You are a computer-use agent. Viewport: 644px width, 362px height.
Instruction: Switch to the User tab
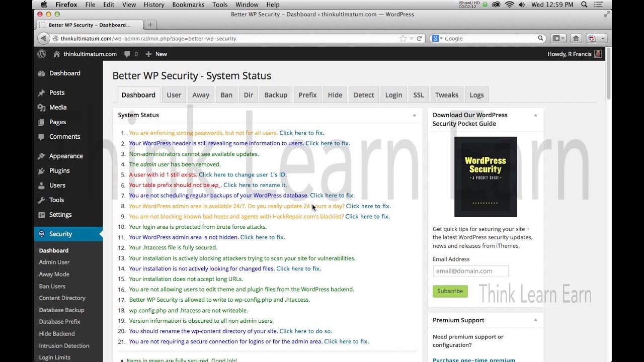174,95
